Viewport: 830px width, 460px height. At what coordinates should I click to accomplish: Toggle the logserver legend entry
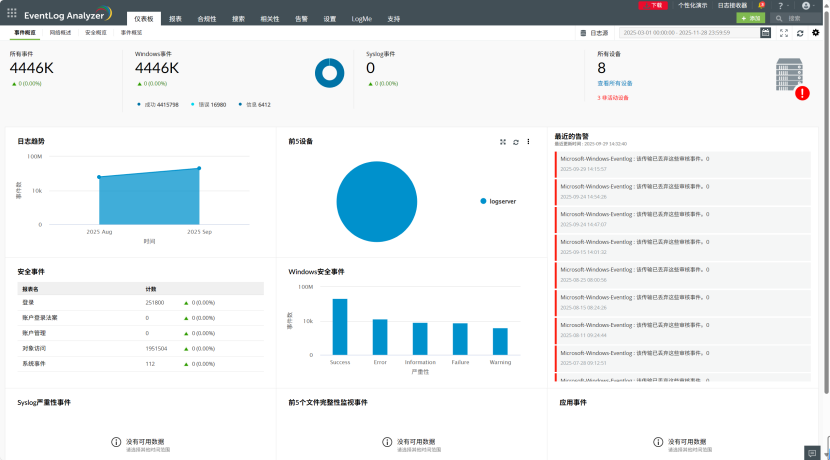tap(497, 200)
